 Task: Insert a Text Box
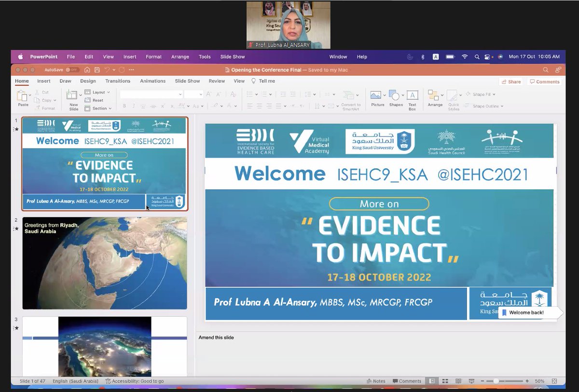pos(412,100)
